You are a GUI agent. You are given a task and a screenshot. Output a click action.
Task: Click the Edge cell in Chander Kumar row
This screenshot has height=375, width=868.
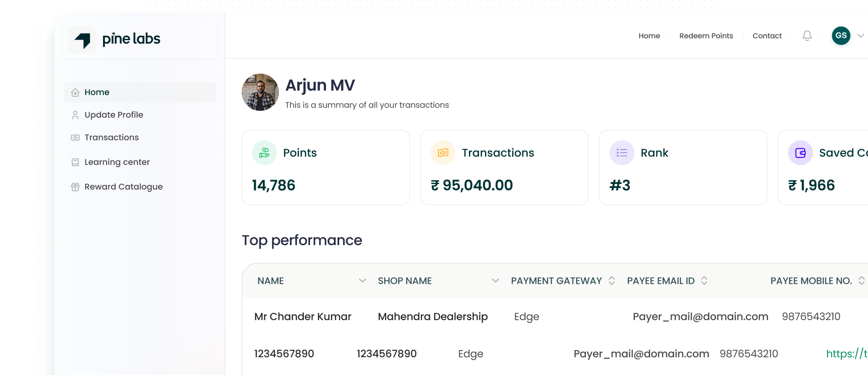point(527,317)
